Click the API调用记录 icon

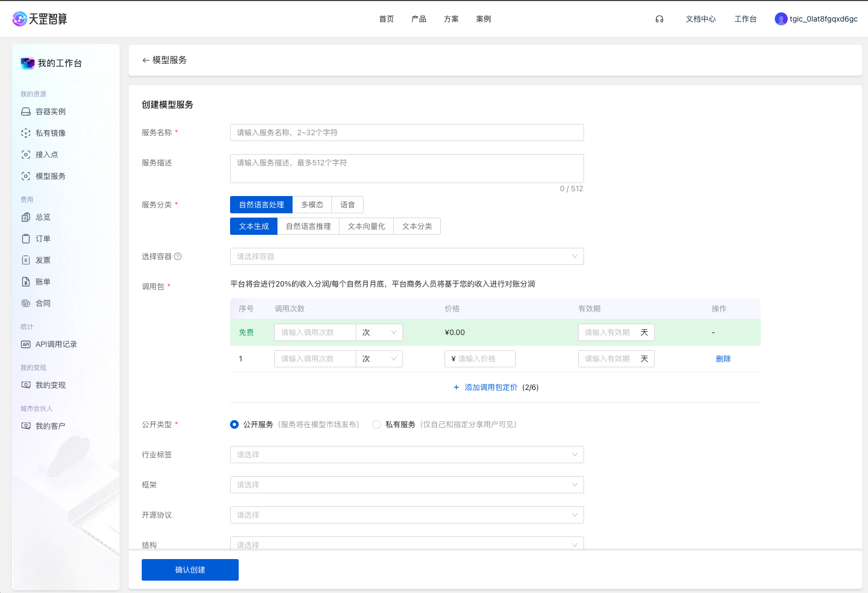tap(26, 344)
